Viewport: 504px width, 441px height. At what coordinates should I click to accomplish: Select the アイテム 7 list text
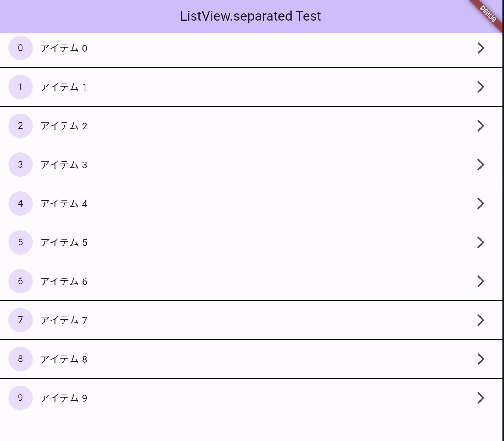point(64,320)
